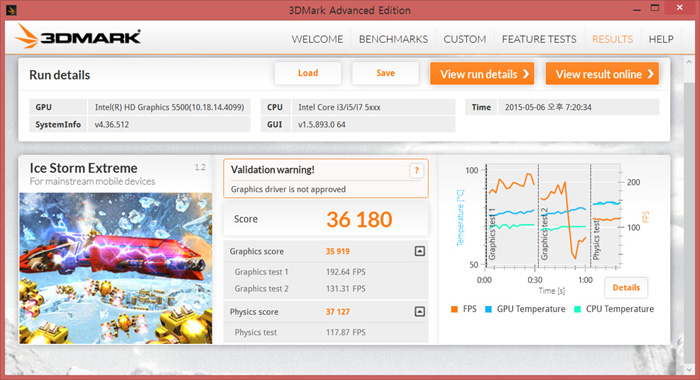Switch to the Benchmarks tab
The width and height of the screenshot is (700, 380).
393,39
